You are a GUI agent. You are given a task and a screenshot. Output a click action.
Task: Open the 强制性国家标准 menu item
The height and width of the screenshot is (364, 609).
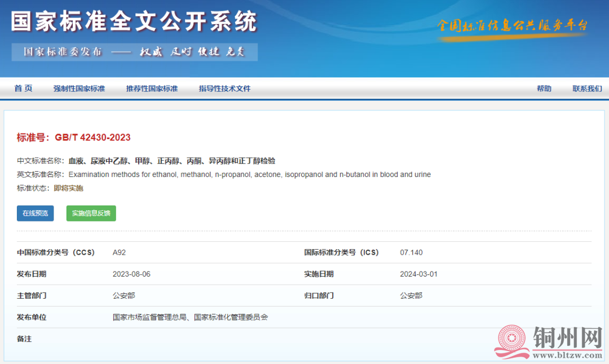(79, 88)
